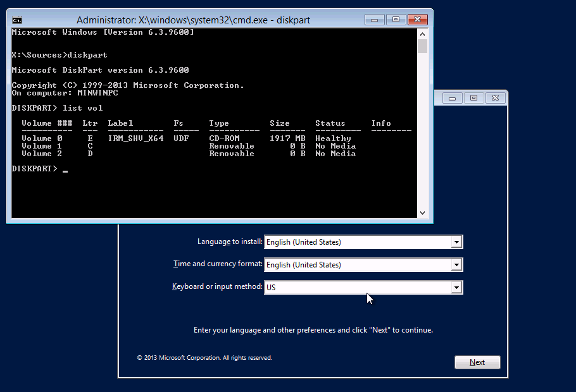This screenshot has width=576, height=392.
Task: Minimize the cmd.exe diskpart window
Action: (374, 20)
